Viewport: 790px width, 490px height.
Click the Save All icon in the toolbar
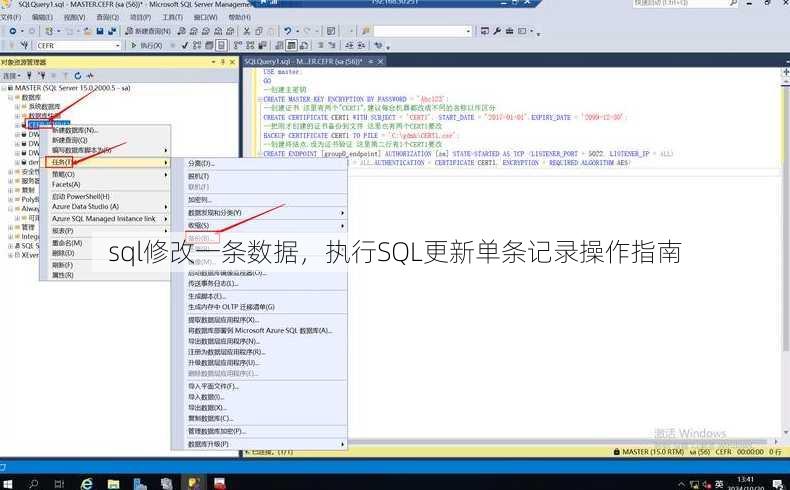pos(111,31)
